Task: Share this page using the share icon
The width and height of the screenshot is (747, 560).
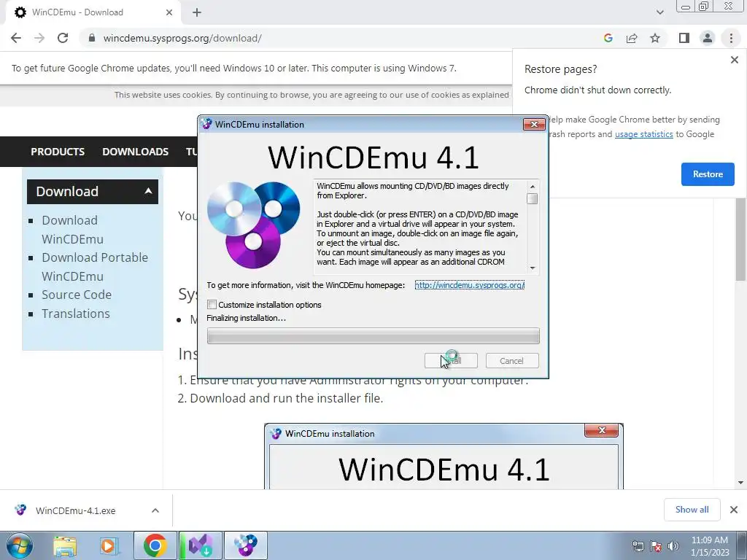Action: click(x=632, y=38)
